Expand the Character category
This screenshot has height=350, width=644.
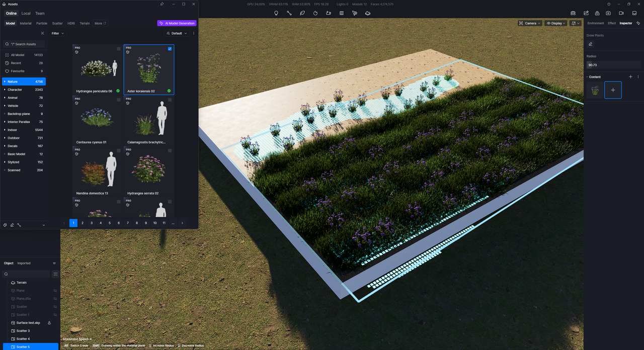[x=5, y=90]
